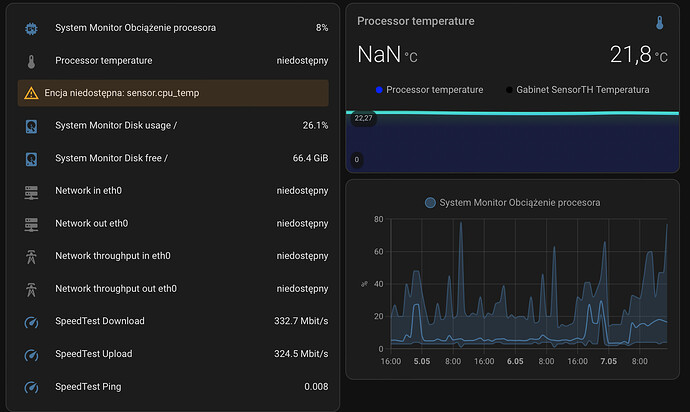Click the CPU chip icon for Obciążenie procesora
The image size is (690, 412).
[x=31, y=29]
